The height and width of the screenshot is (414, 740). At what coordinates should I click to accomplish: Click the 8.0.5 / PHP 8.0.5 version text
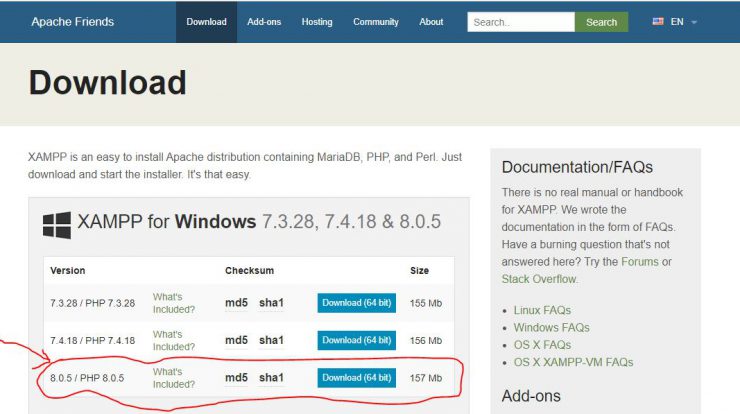pos(87,378)
